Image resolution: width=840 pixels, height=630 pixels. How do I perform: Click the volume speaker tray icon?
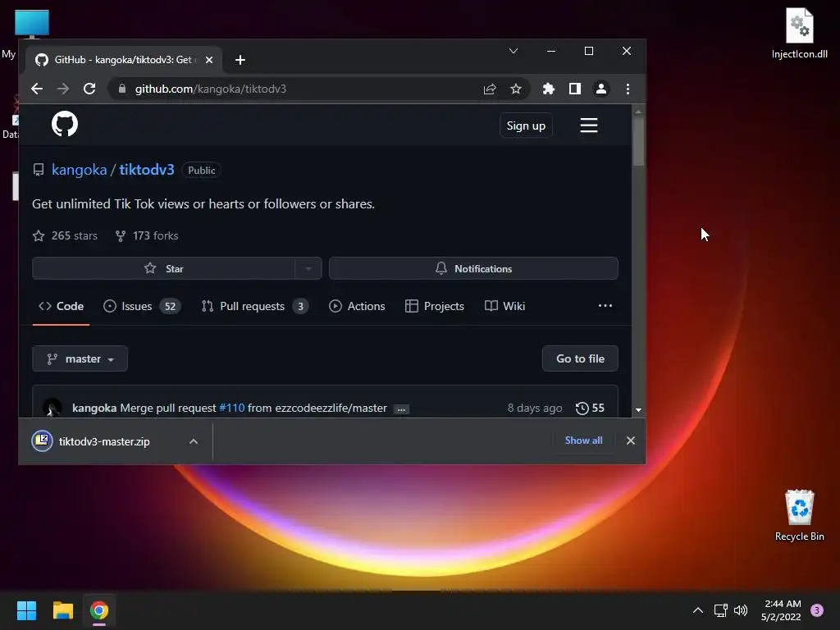coord(741,610)
